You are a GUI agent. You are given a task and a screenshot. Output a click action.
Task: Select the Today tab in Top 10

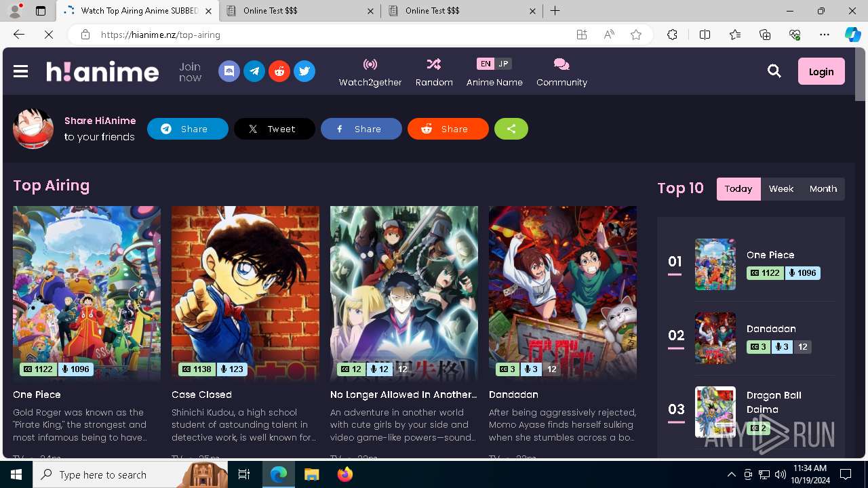738,189
